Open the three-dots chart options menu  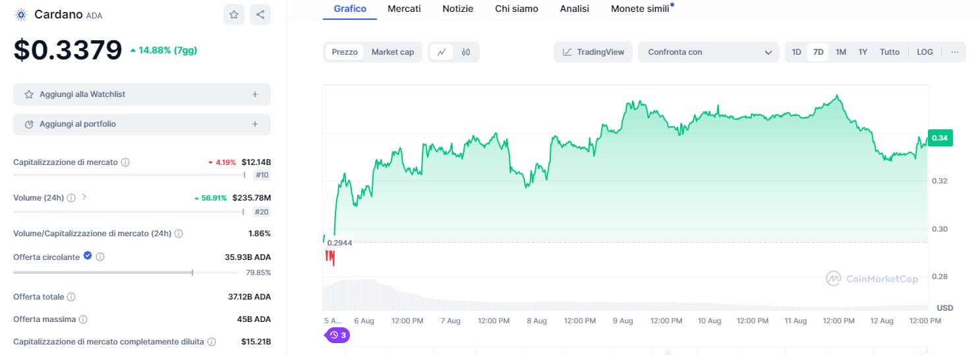pos(955,52)
